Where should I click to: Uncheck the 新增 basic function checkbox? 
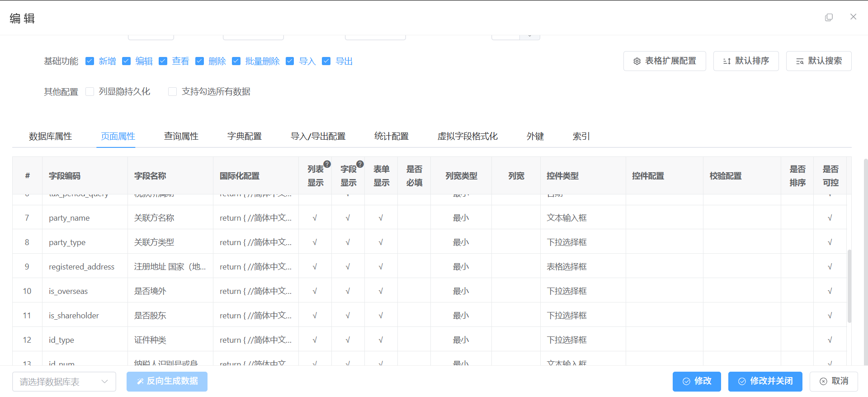[90, 61]
